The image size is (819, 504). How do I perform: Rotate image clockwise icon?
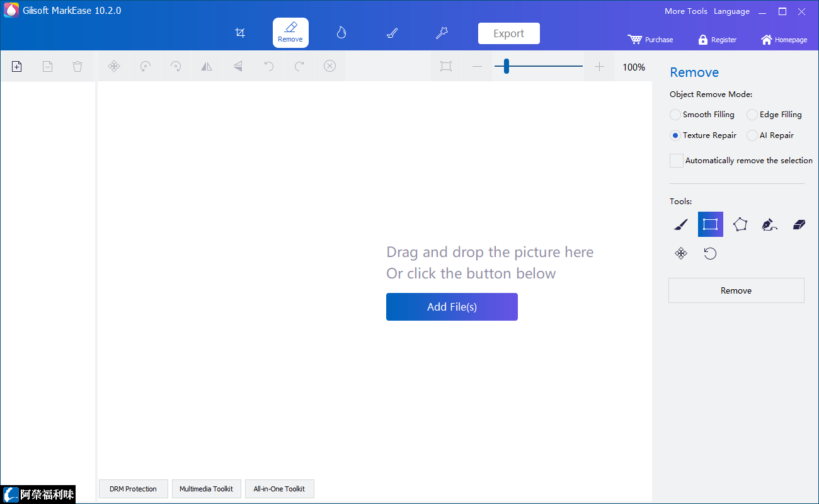coord(176,66)
